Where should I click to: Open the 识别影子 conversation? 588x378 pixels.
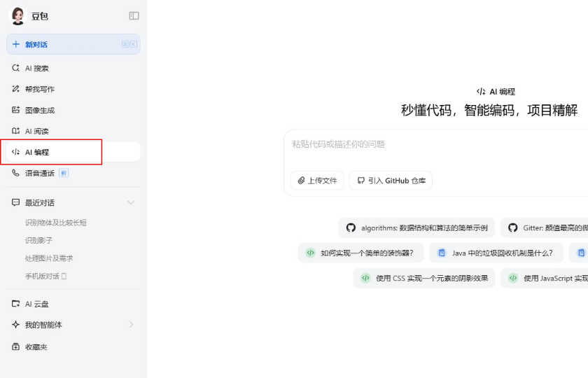click(x=39, y=240)
